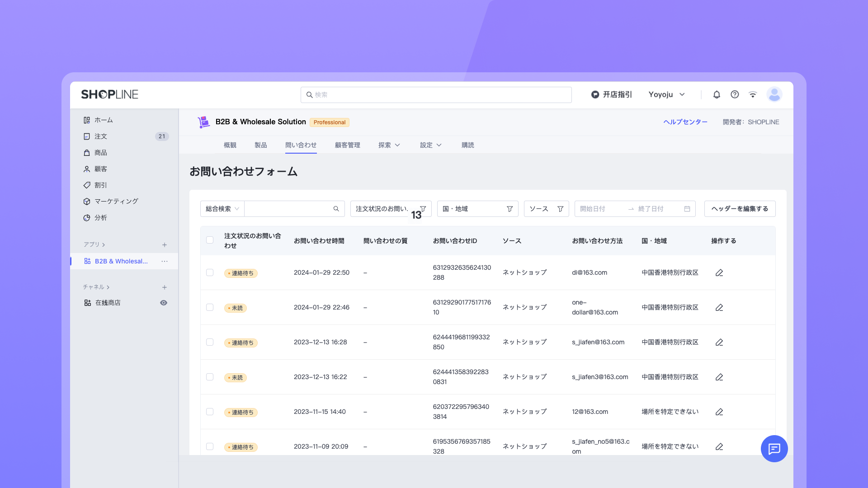Image resolution: width=868 pixels, height=488 pixels.
Task: Open the chat support bubble button
Action: tap(774, 449)
